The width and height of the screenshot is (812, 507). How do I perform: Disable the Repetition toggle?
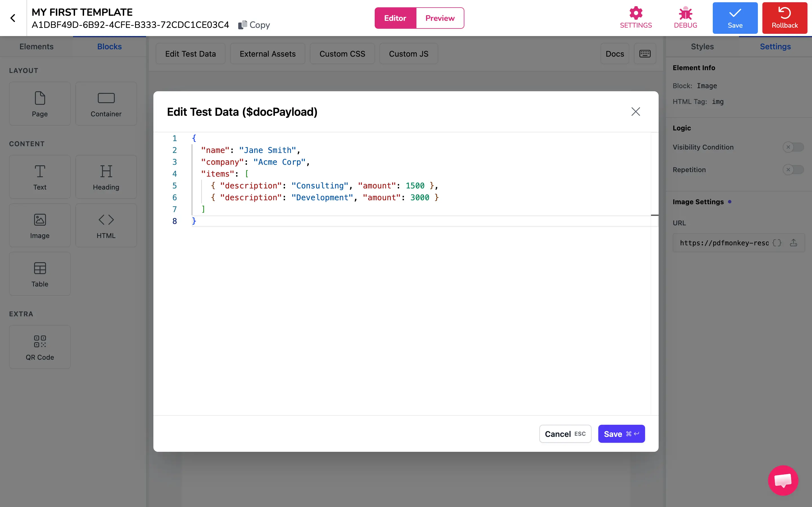click(x=794, y=170)
